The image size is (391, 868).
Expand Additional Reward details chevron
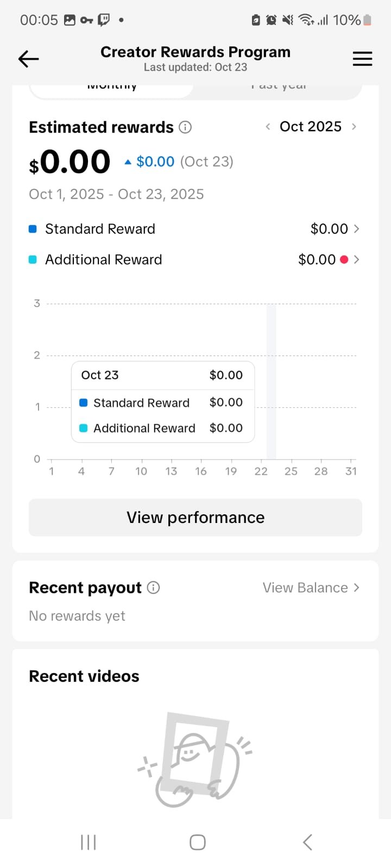pos(357,260)
